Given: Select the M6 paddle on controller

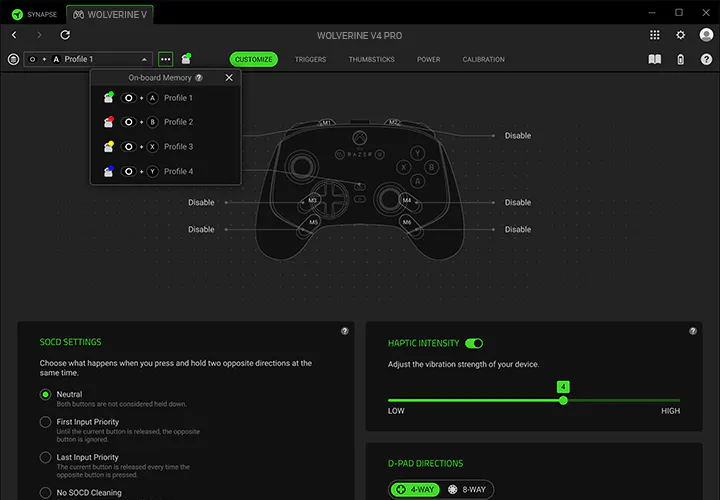Looking at the screenshot, I should tap(407, 222).
